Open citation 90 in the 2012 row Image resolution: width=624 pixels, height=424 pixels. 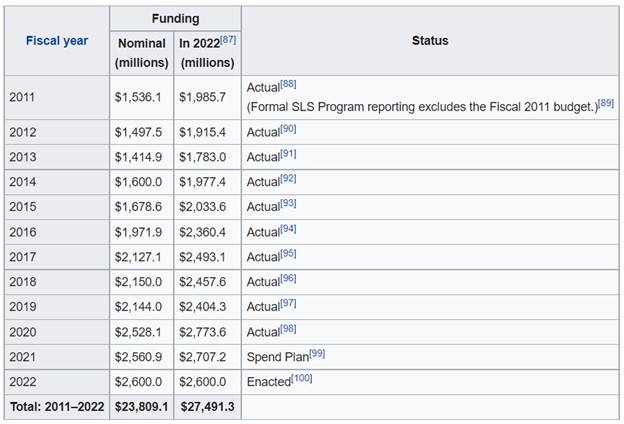[x=288, y=129]
